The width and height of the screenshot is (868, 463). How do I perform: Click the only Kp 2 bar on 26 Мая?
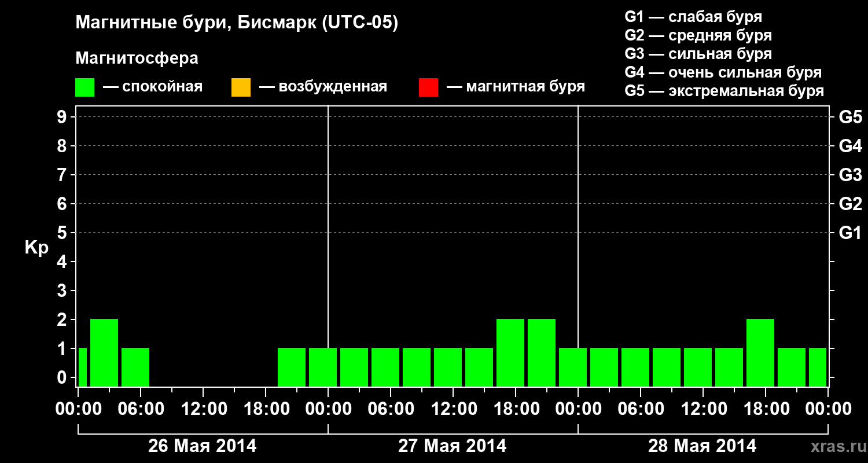point(104,352)
